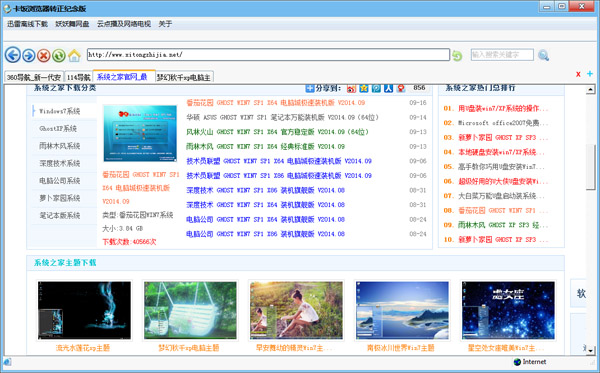This screenshot has width=600, height=373.
Task: Open the 迅雷离线下载 menu
Action: [x=27, y=24]
